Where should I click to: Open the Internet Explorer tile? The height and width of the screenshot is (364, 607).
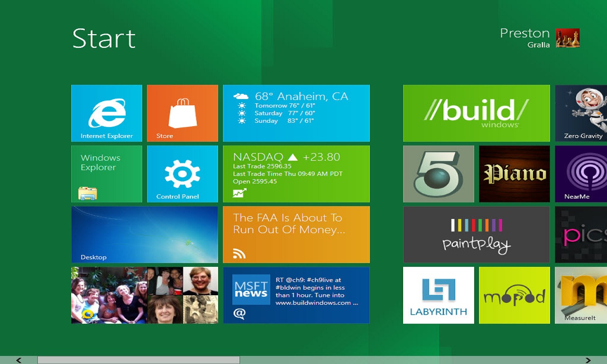pyautogui.click(x=107, y=113)
